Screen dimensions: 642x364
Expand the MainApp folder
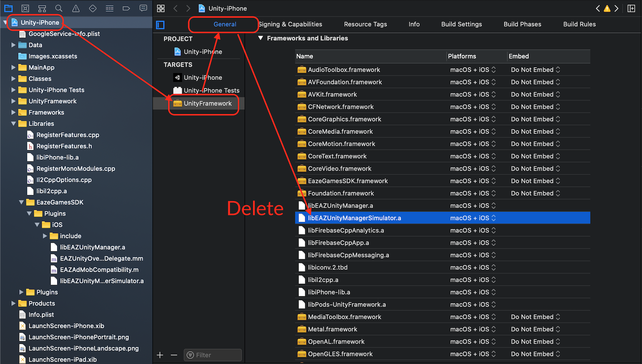coord(13,67)
